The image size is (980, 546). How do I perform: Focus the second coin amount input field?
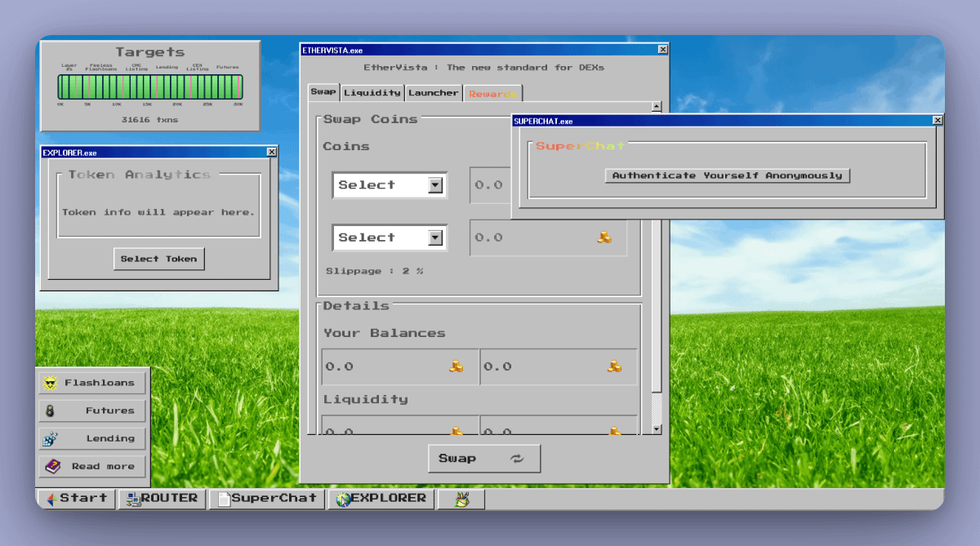coord(549,237)
